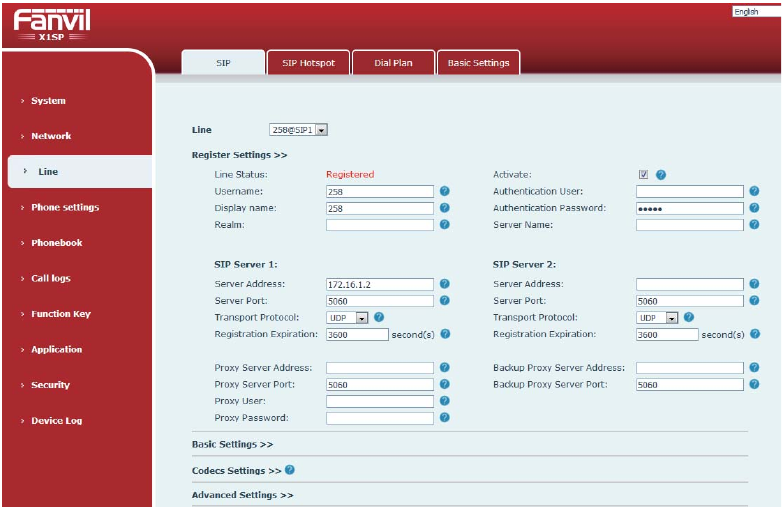The height and width of the screenshot is (507, 782).
Task: Open Call logs in the sidebar
Action: [x=51, y=278]
